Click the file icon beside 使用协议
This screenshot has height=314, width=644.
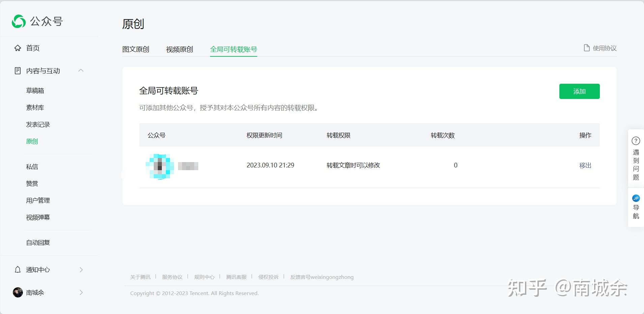pyautogui.click(x=587, y=48)
